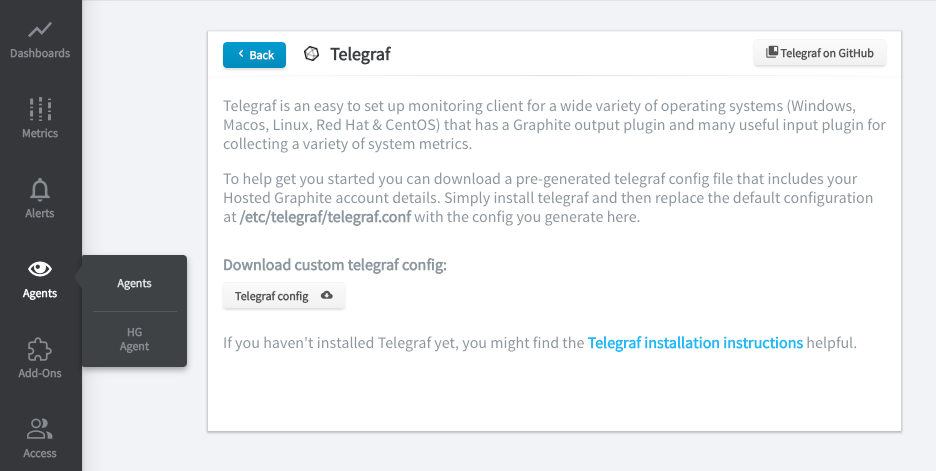Click the Telegraf polyhedron logo icon
Screen dimensions: 936x471
point(312,54)
